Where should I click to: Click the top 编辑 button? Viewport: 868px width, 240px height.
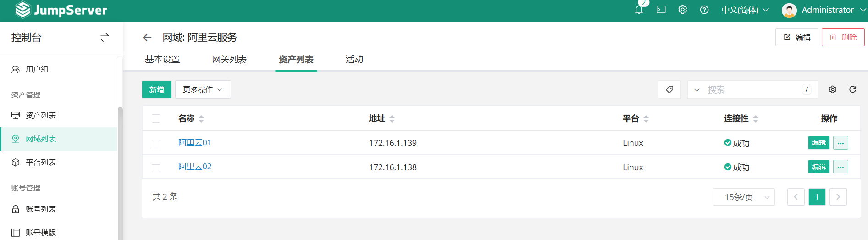pyautogui.click(x=797, y=37)
